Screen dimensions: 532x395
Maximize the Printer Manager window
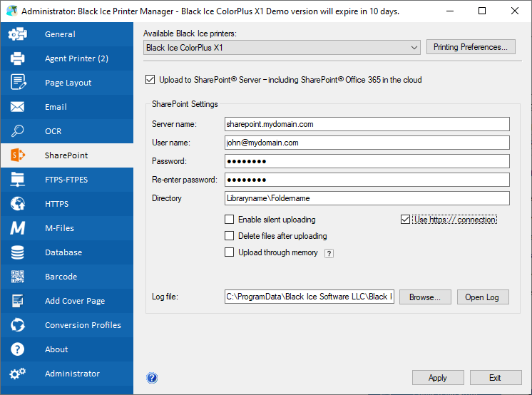coord(482,11)
